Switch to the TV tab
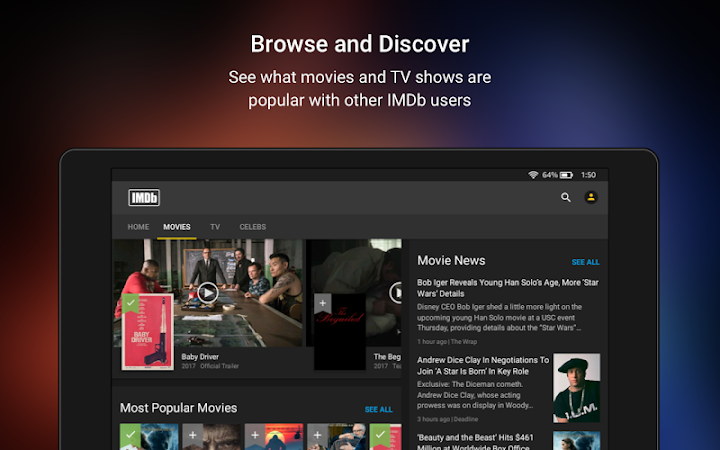 (x=215, y=227)
